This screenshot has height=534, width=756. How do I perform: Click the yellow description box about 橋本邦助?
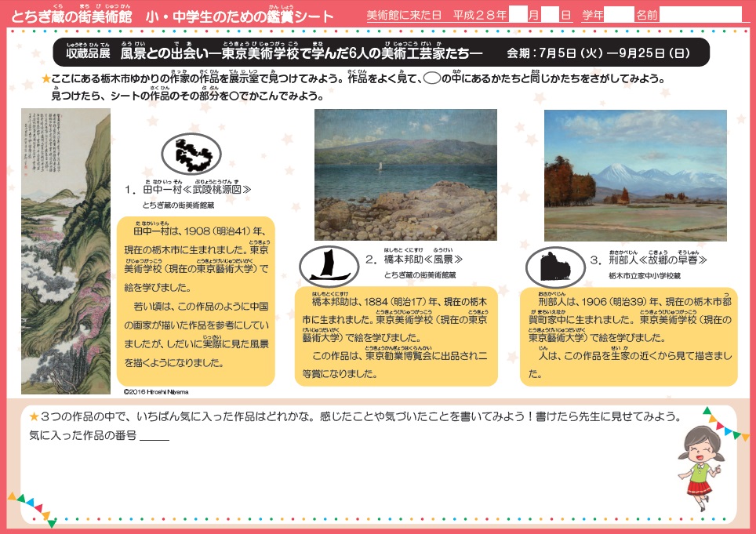(x=396, y=336)
